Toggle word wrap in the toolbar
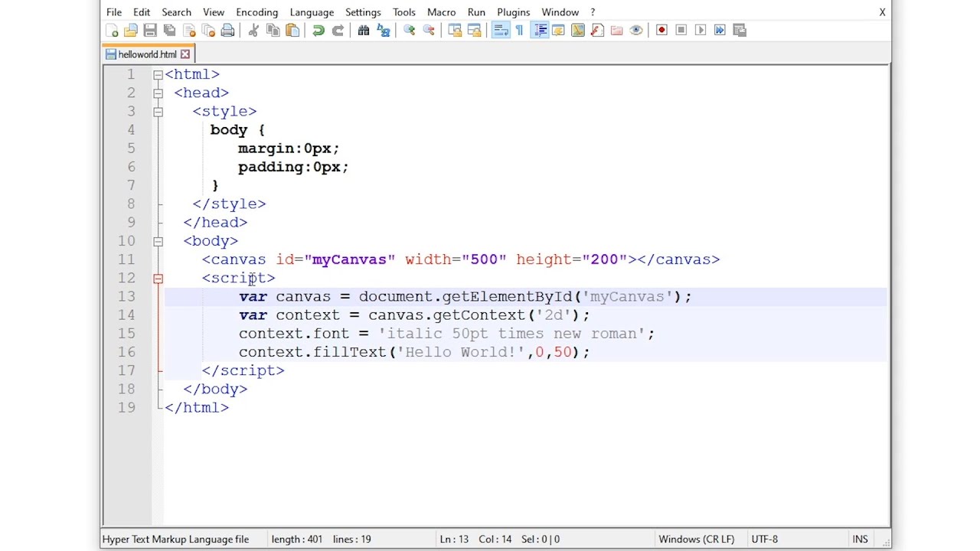Image resolution: width=980 pixels, height=551 pixels. (501, 30)
